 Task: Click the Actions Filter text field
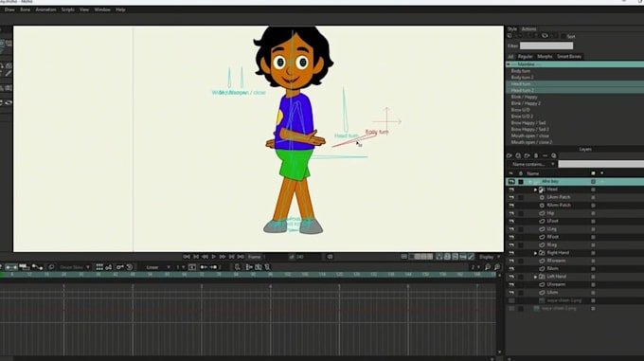click(x=546, y=45)
